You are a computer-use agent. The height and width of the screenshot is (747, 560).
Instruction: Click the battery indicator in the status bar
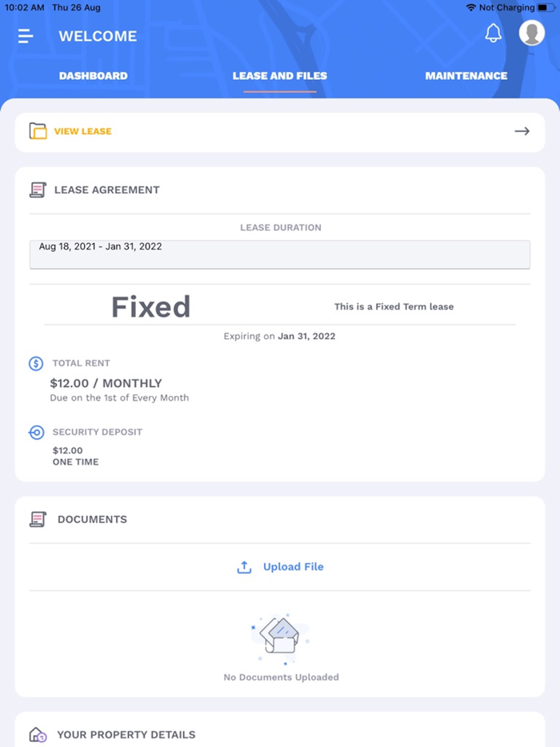click(x=547, y=7)
